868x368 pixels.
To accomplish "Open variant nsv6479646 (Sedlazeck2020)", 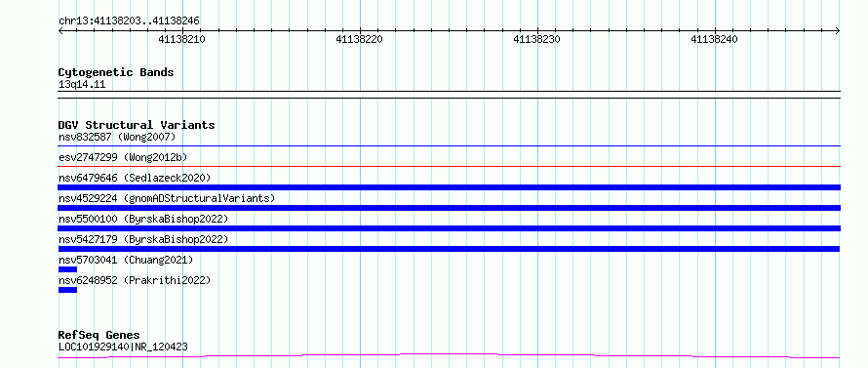I will [135, 178].
